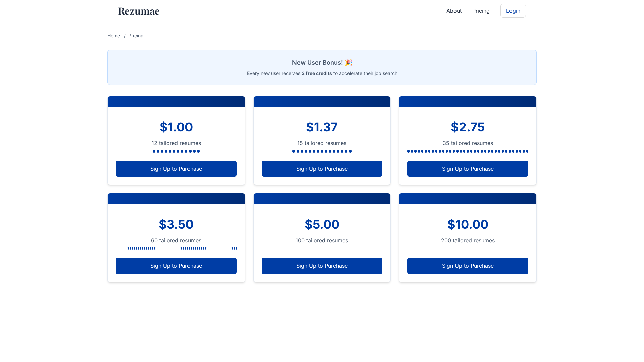The height and width of the screenshot is (362, 644).
Task: Click the New User Bonus heading
Action: (317, 63)
